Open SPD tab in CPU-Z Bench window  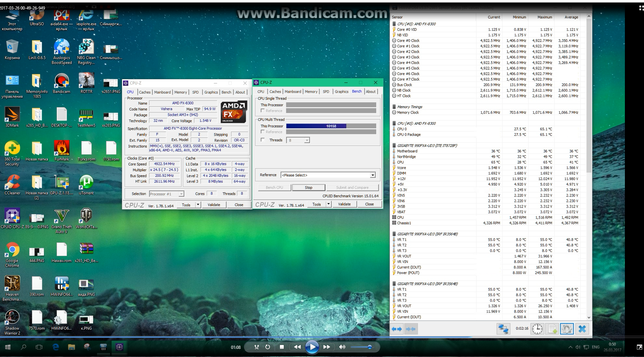pyautogui.click(x=326, y=92)
